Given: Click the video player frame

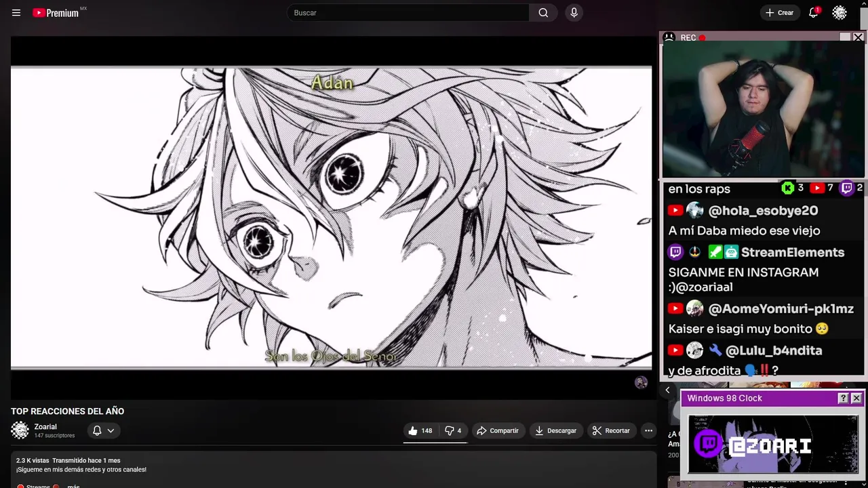Looking at the screenshot, I should (x=331, y=217).
